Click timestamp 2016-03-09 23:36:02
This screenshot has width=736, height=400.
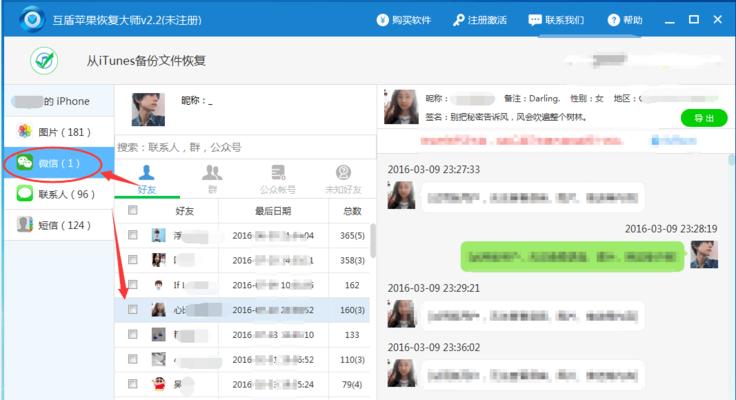click(434, 347)
